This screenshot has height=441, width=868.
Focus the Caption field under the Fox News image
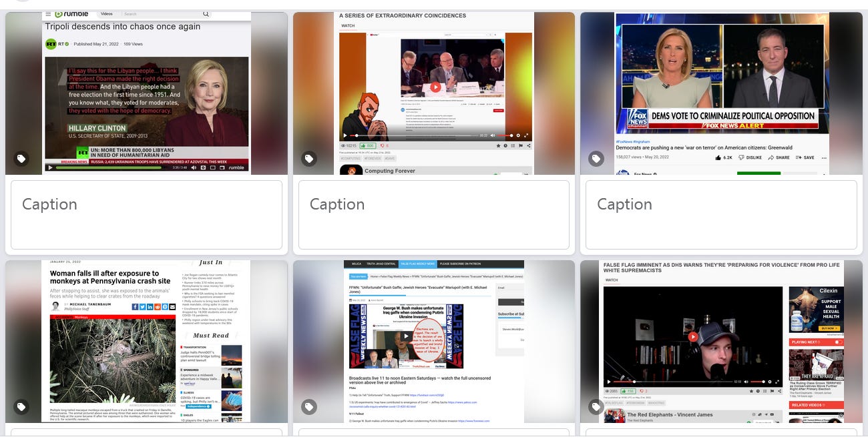coord(721,214)
